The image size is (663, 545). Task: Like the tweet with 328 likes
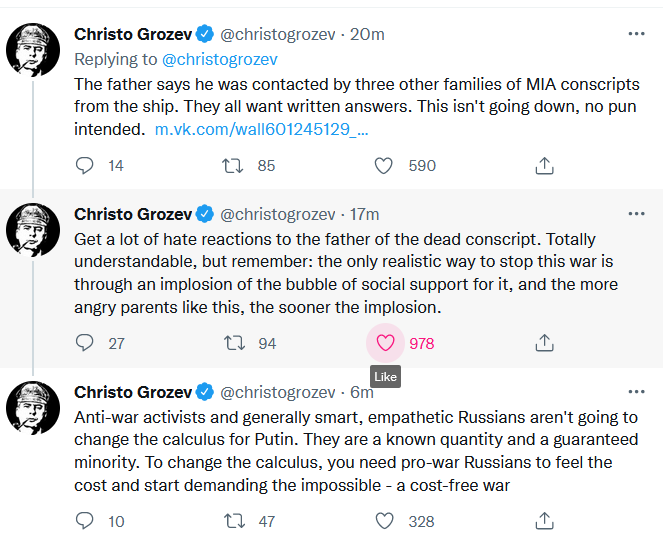[x=384, y=521]
